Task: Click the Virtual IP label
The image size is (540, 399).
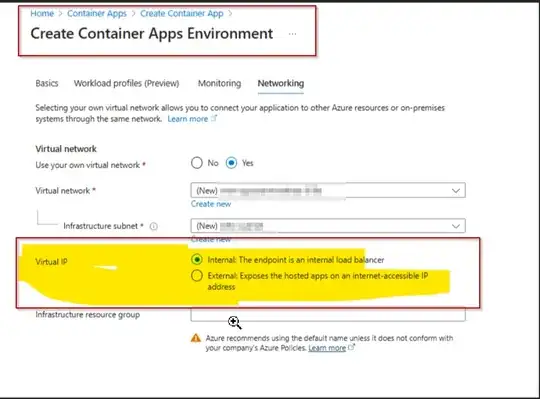Action: [x=51, y=262]
